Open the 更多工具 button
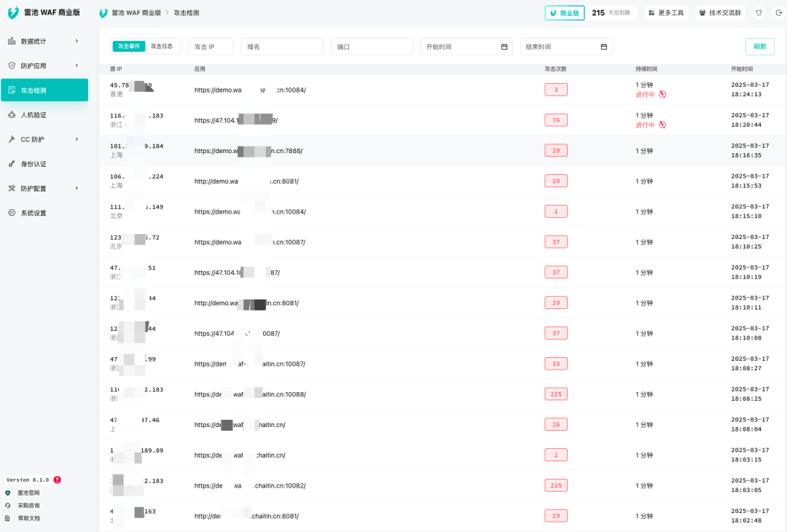Image resolution: width=787 pixels, height=532 pixels. click(x=666, y=13)
